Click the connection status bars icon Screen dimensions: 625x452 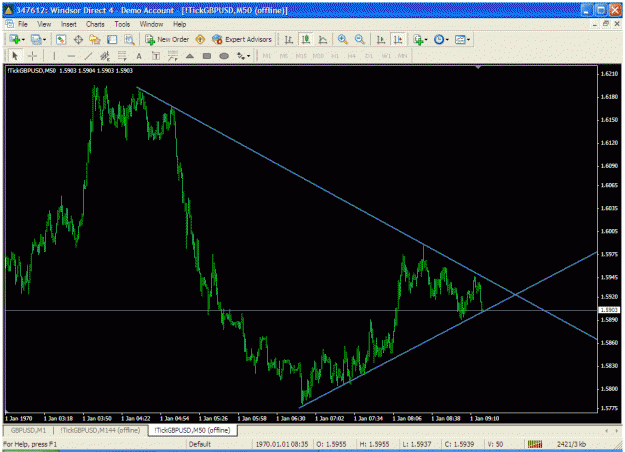535,444
